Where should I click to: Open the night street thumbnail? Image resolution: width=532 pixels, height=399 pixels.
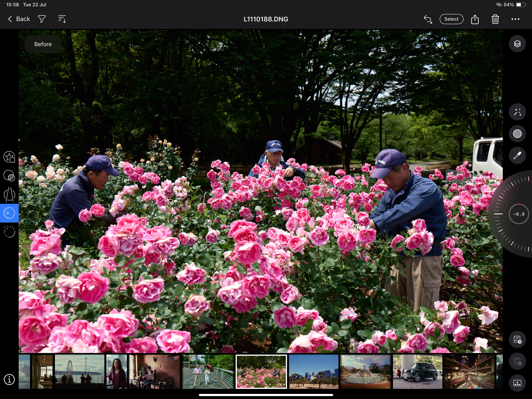coord(469,372)
